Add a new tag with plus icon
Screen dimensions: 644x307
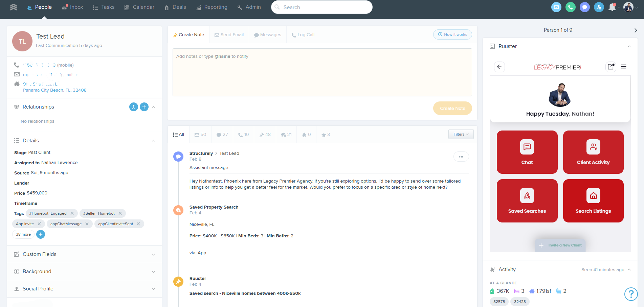(41, 234)
